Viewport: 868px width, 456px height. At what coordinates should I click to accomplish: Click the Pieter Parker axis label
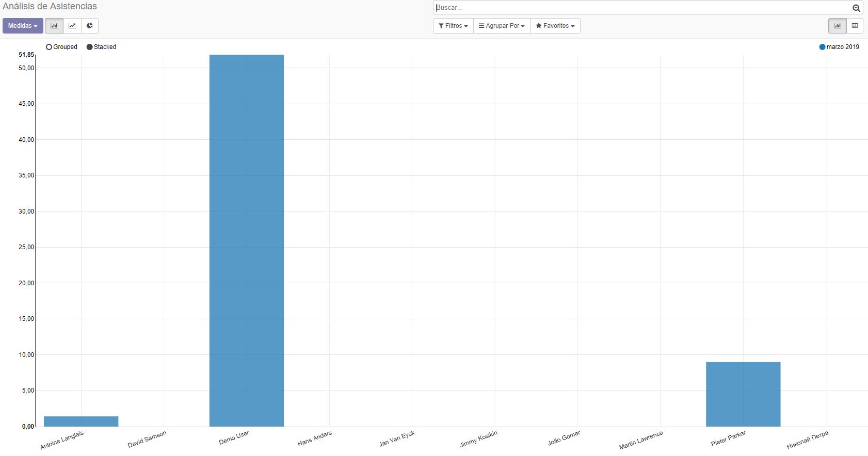[x=728, y=438]
